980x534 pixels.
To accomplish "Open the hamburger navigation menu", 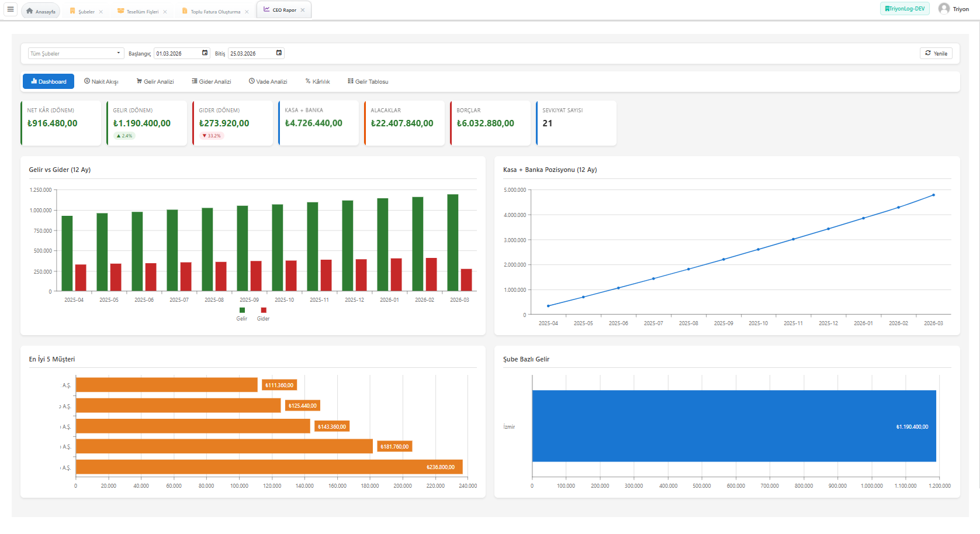I will point(11,9).
